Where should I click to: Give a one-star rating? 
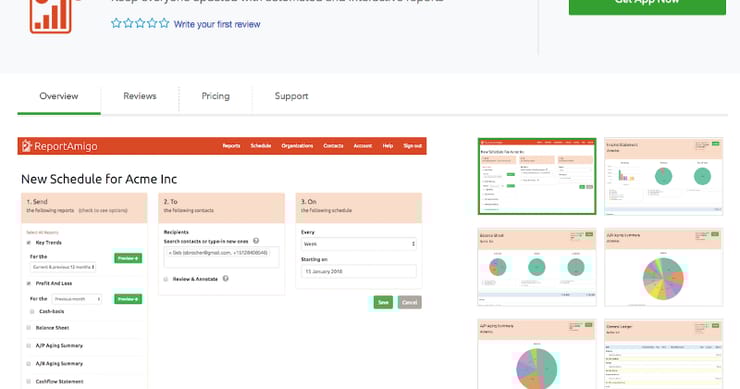pyautogui.click(x=116, y=23)
